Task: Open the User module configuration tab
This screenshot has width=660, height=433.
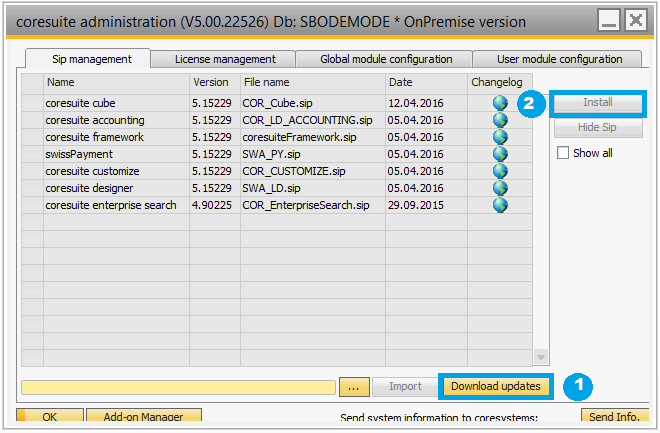Action: [x=559, y=59]
